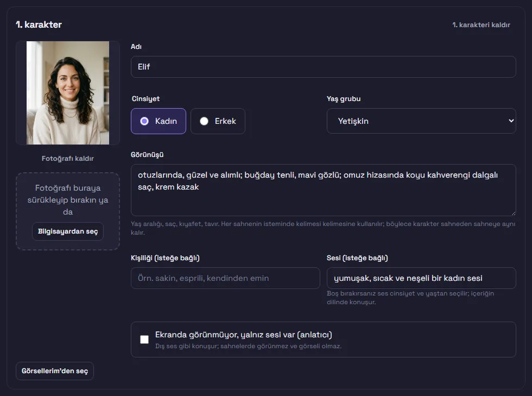Click Fotoğrafı kaldır to remove photo
The height and width of the screenshot is (396, 532).
[x=67, y=158]
